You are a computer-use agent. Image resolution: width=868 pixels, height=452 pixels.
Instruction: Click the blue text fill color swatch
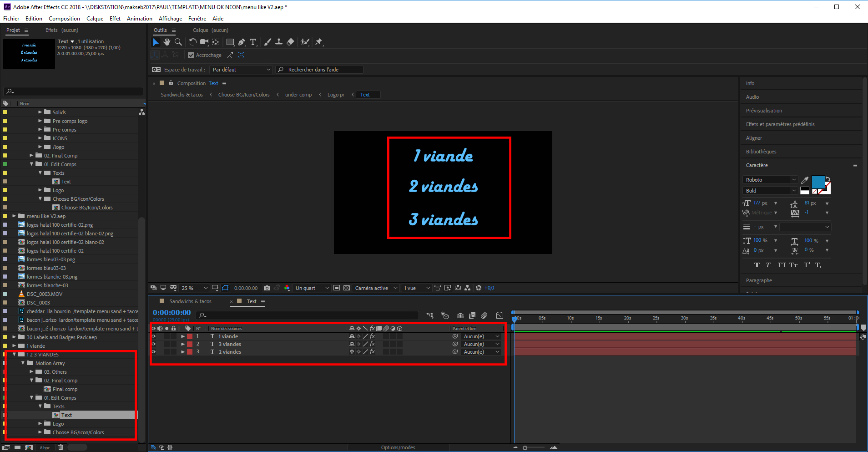pos(818,182)
